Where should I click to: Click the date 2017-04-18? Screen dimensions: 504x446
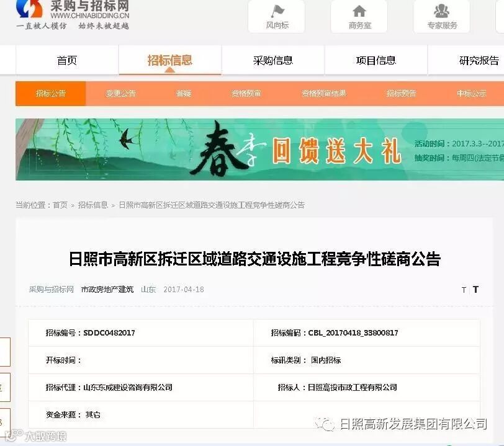point(184,290)
